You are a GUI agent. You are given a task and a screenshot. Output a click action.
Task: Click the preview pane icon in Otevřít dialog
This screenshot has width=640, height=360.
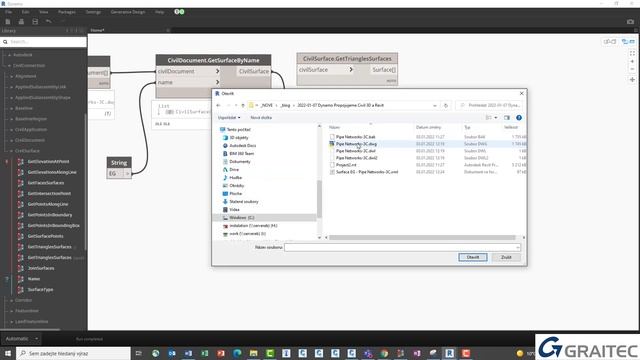click(x=507, y=118)
